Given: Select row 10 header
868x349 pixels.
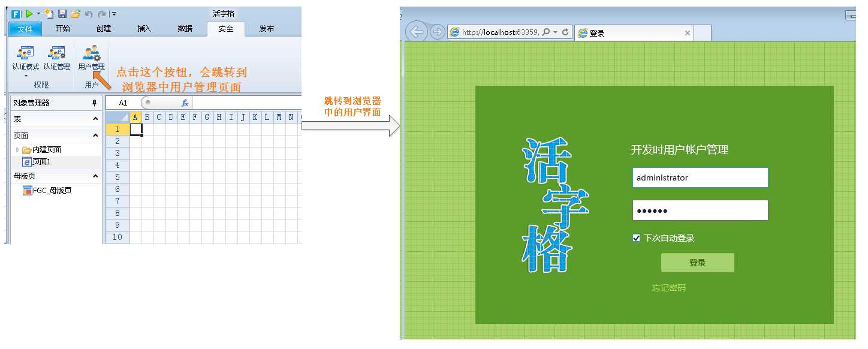Looking at the screenshot, I should tap(117, 237).
